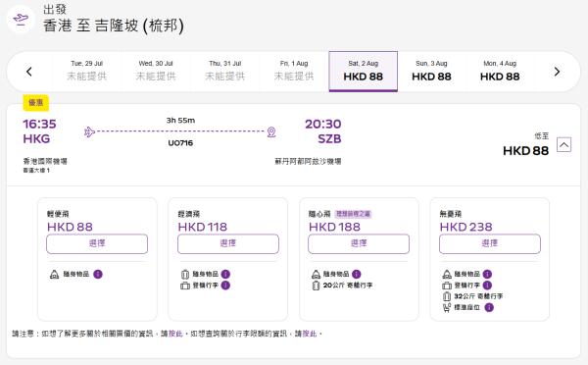Screen dimensions: 588x365
Task: Click the backpack icon in HKD 238 card
Action: click(x=447, y=275)
